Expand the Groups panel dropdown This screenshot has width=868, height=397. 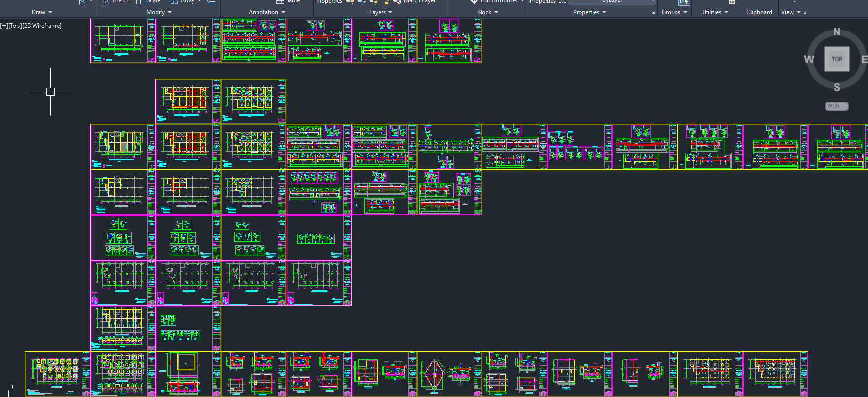(674, 12)
